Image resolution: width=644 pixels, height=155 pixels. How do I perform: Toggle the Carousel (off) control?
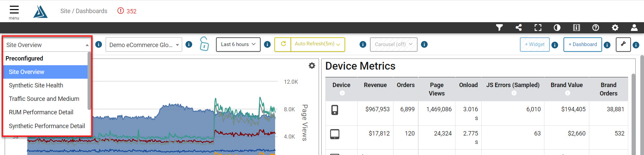tap(393, 44)
